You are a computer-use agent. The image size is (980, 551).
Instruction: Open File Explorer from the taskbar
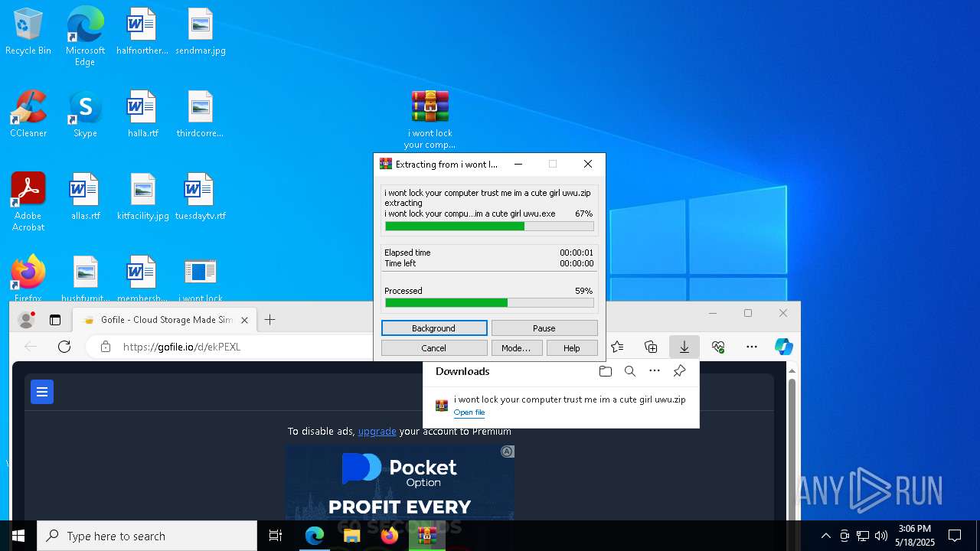(352, 536)
